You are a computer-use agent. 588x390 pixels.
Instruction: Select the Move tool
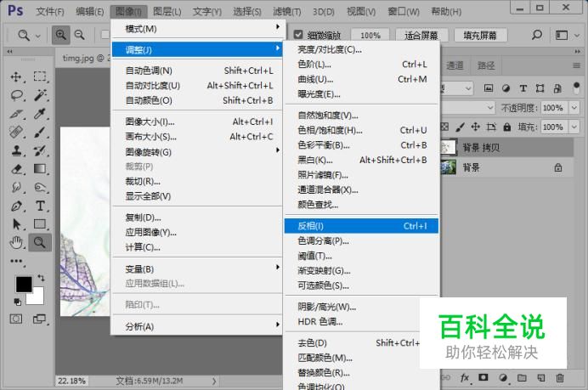16,76
